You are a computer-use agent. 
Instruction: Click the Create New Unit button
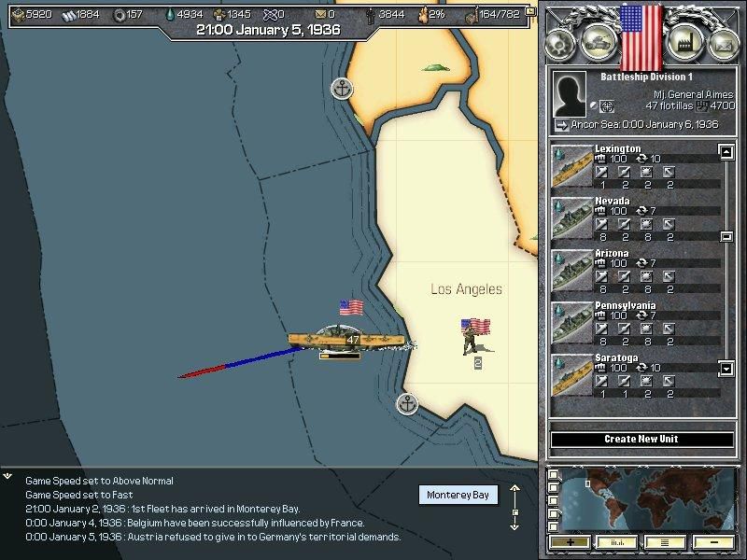click(x=641, y=439)
